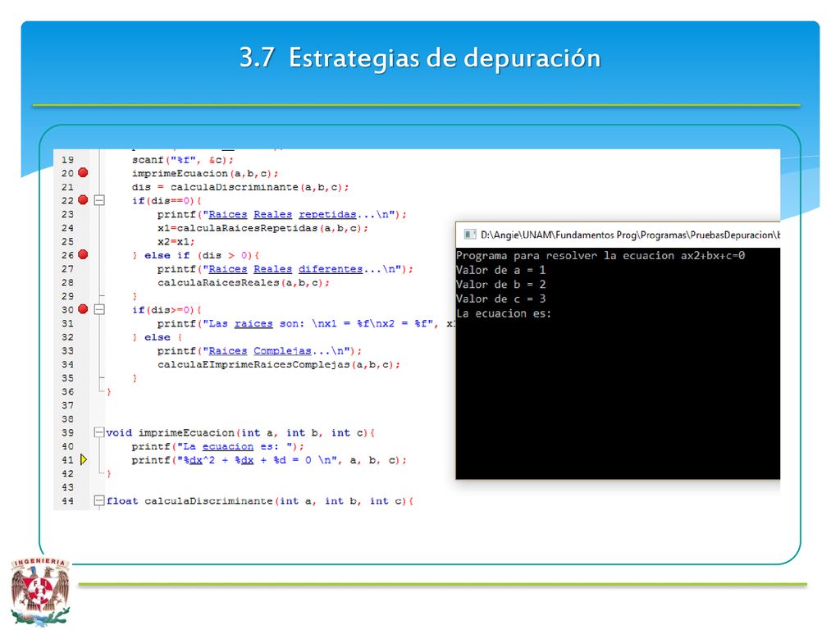Click the 'Raices Reales diferentes' printf line
The image size is (840, 630).
[x=285, y=269]
